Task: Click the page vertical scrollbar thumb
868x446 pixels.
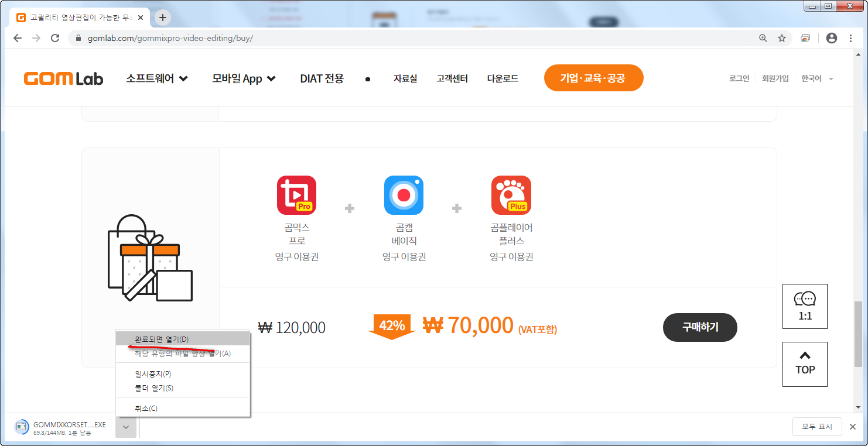Action: tap(858, 334)
